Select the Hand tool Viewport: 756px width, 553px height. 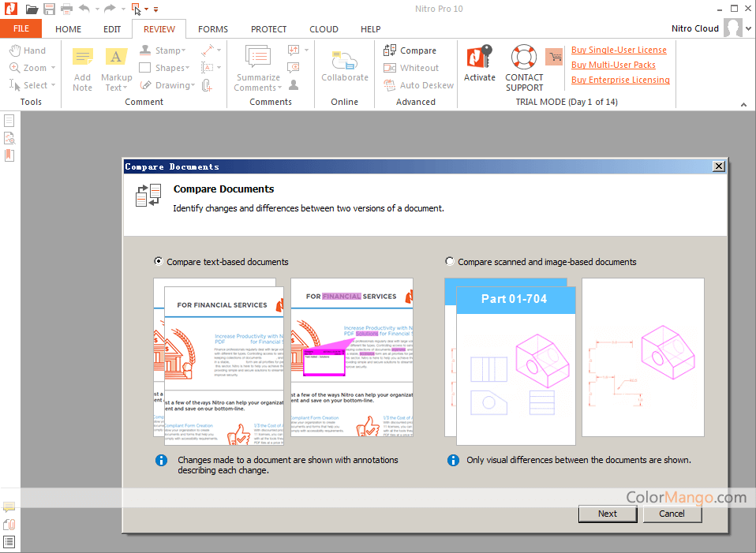[28, 50]
